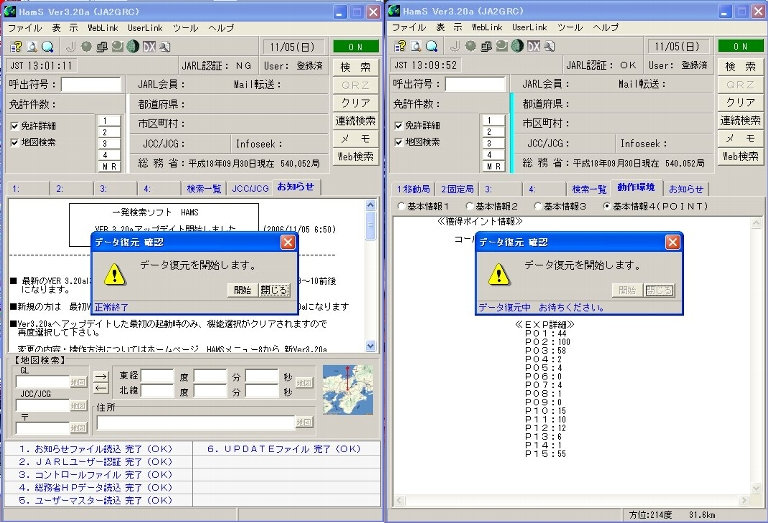This screenshot has width=768, height=523.
Task: Click the page-search icon after DX in right window
Action: point(550,47)
